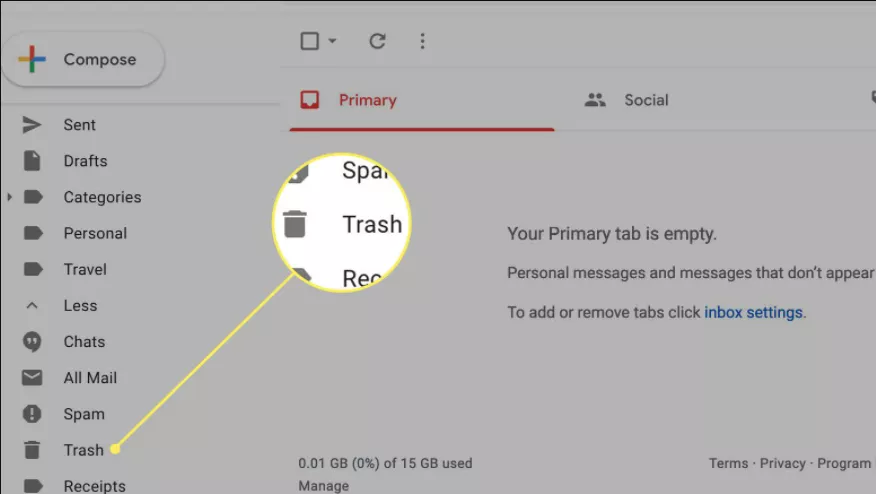The height and width of the screenshot is (494, 876).
Task: Click the storage text '0.01 GB (0%) of 15 GB used'
Action: 385,463
